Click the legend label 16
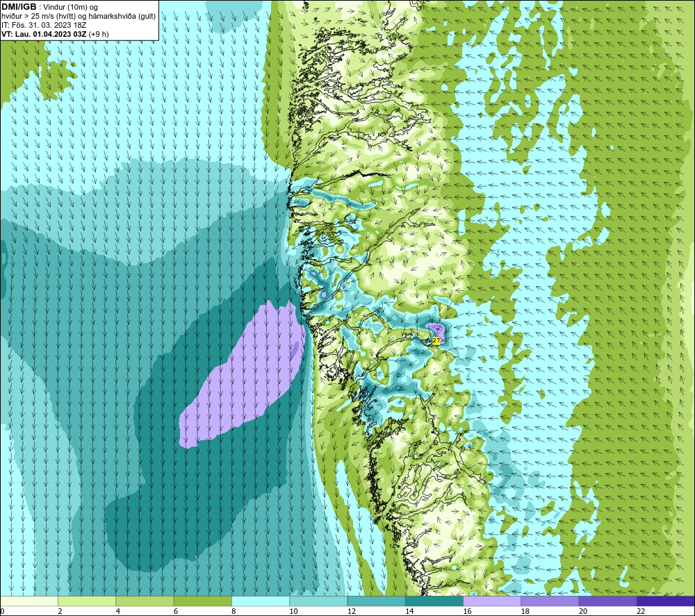 467,611
